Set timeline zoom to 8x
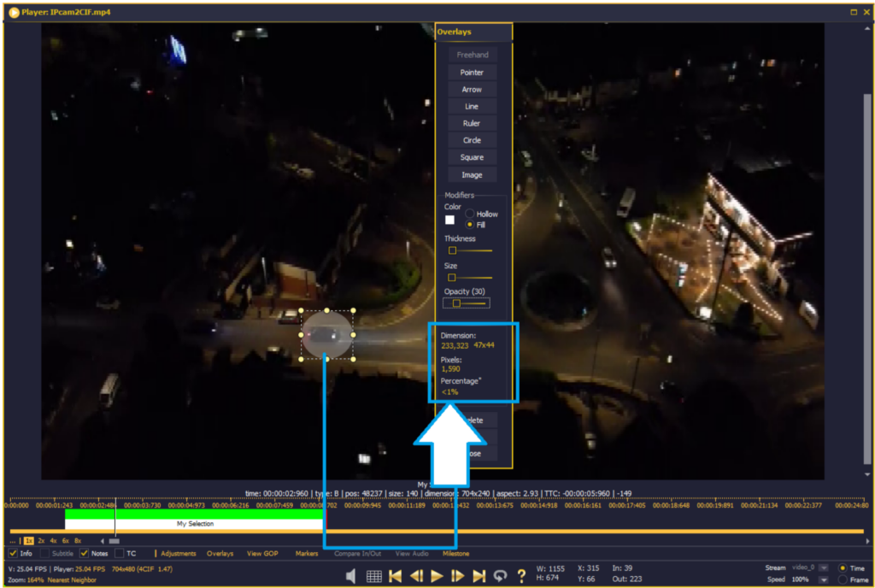 [x=78, y=541]
